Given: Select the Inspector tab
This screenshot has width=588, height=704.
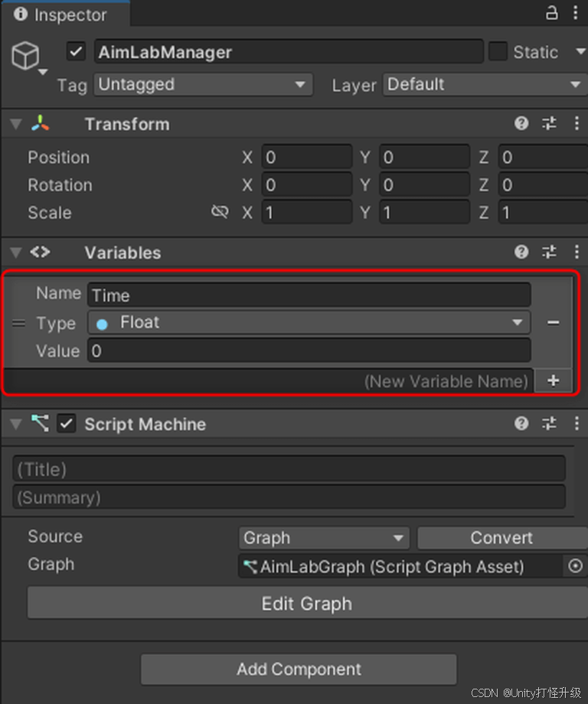Looking at the screenshot, I should pos(65,15).
